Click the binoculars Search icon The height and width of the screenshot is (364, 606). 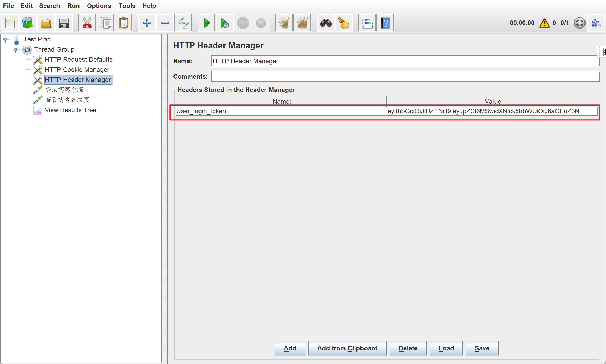(326, 23)
